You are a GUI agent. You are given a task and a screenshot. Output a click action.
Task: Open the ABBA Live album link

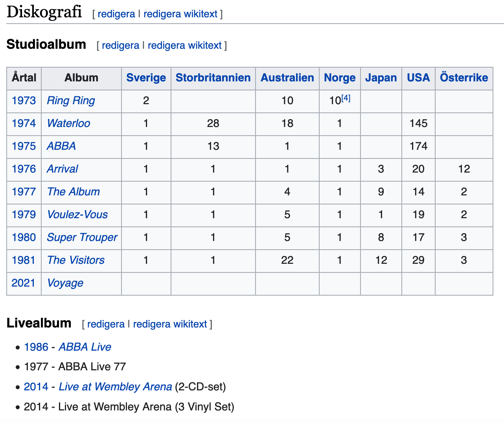click(x=85, y=347)
